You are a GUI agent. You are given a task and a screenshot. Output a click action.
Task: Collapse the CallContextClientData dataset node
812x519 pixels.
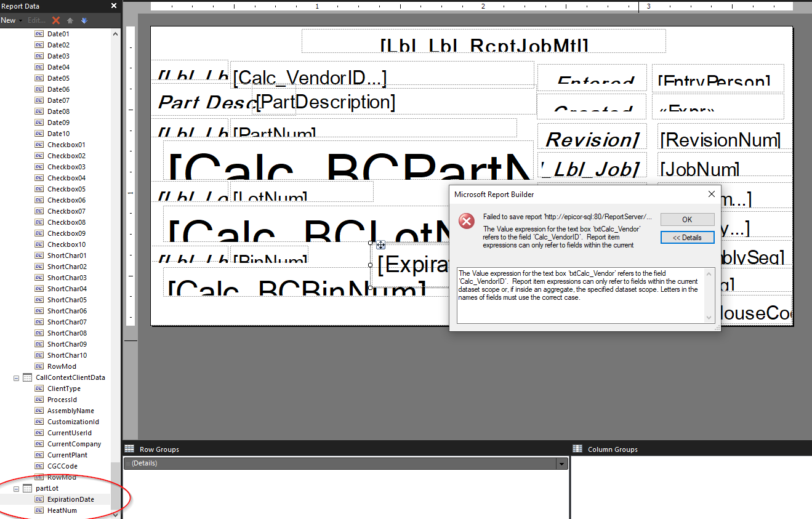[17, 377]
